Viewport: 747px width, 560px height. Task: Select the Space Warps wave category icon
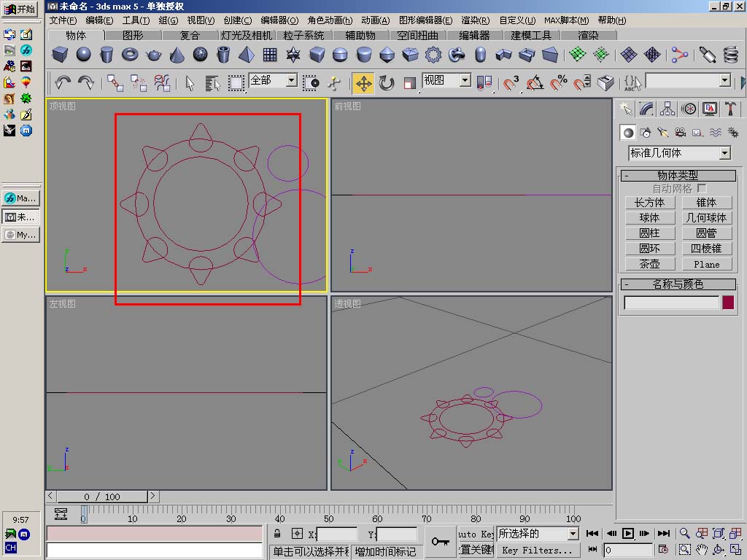716,133
